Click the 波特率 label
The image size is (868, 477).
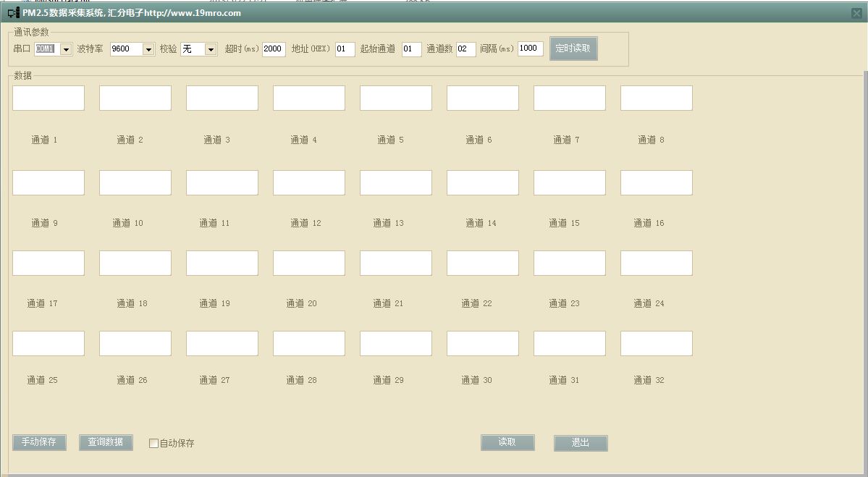pos(90,49)
